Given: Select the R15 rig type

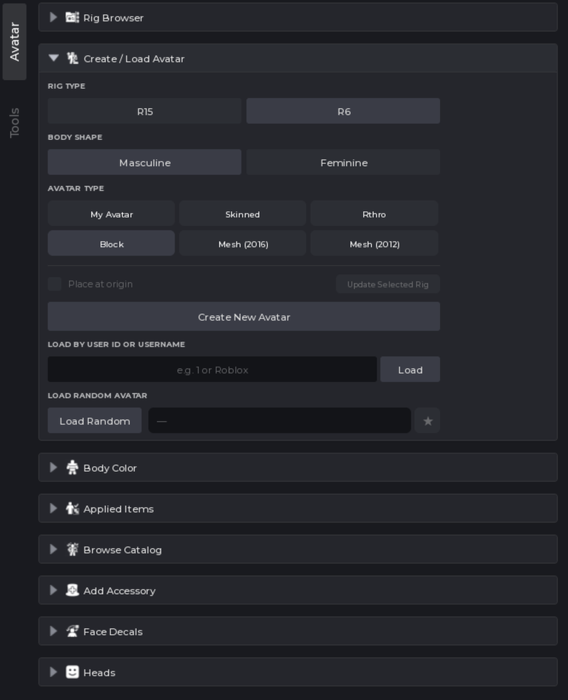Looking at the screenshot, I should click(x=145, y=111).
